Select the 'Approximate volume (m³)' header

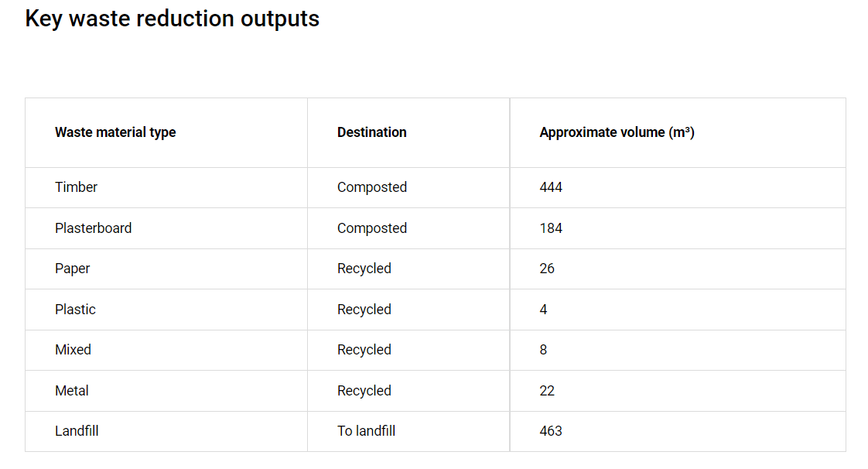coord(617,132)
